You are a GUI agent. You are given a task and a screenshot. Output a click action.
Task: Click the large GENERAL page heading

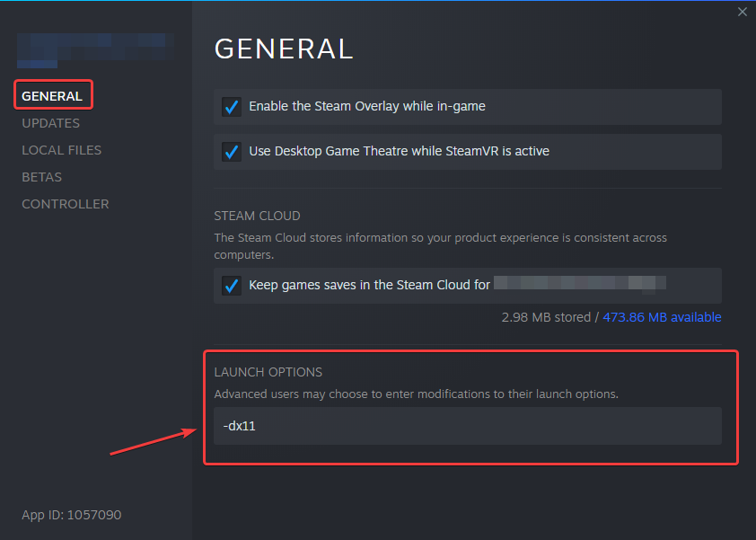point(284,49)
